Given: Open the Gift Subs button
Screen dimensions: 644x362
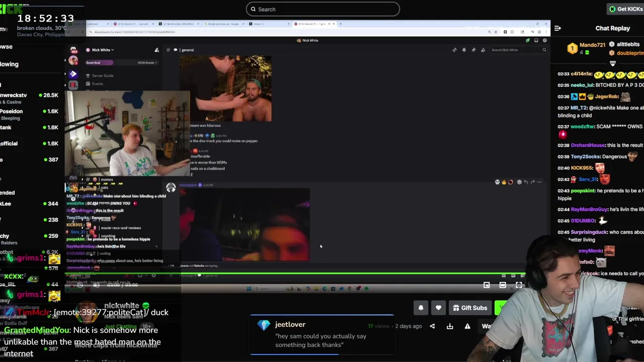Looking at the screenshot, I should pos(470,308).
